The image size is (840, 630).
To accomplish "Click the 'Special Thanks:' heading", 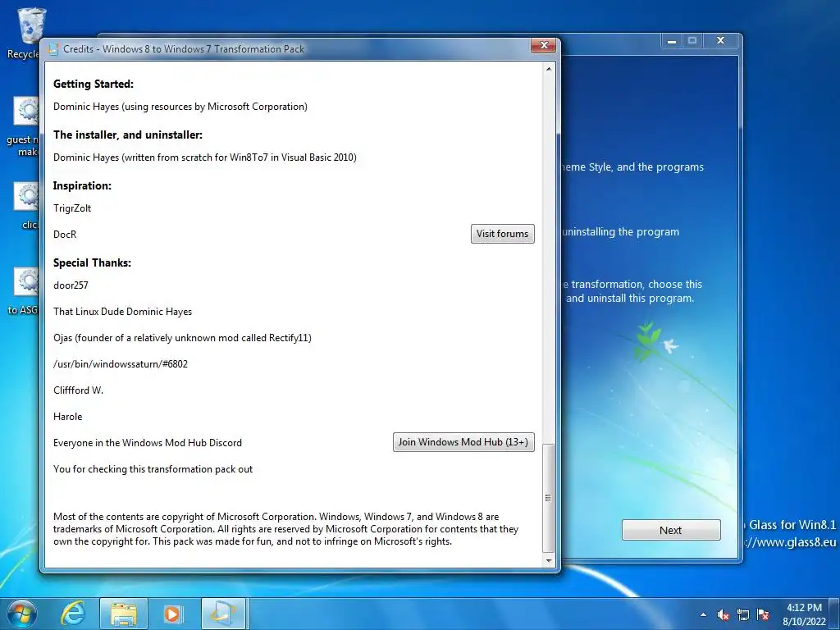I will click(x=92, y=263).
